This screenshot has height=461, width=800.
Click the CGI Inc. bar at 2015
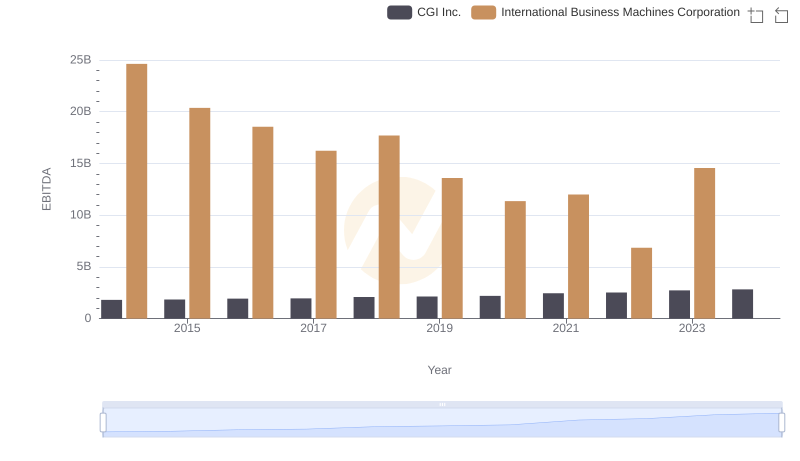(174, 309)
